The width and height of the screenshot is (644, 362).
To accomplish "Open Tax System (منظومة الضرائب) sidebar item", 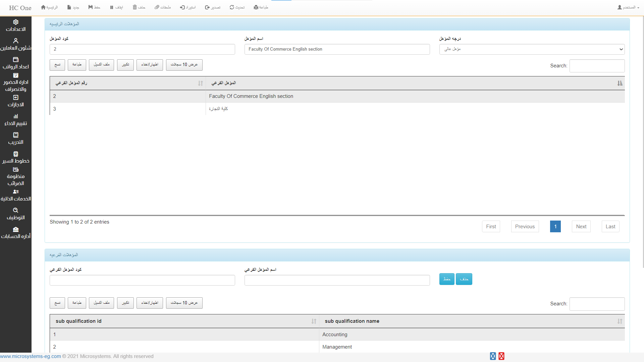I will [x=16, y=177].
